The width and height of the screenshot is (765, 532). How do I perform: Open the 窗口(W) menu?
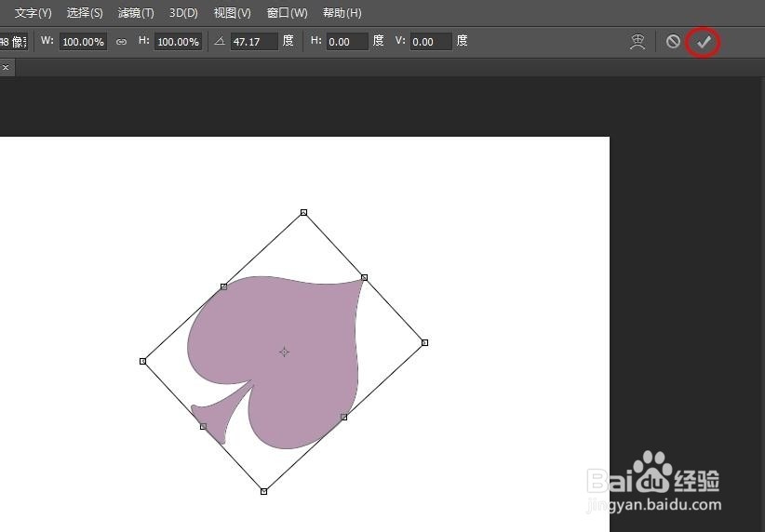288,13
